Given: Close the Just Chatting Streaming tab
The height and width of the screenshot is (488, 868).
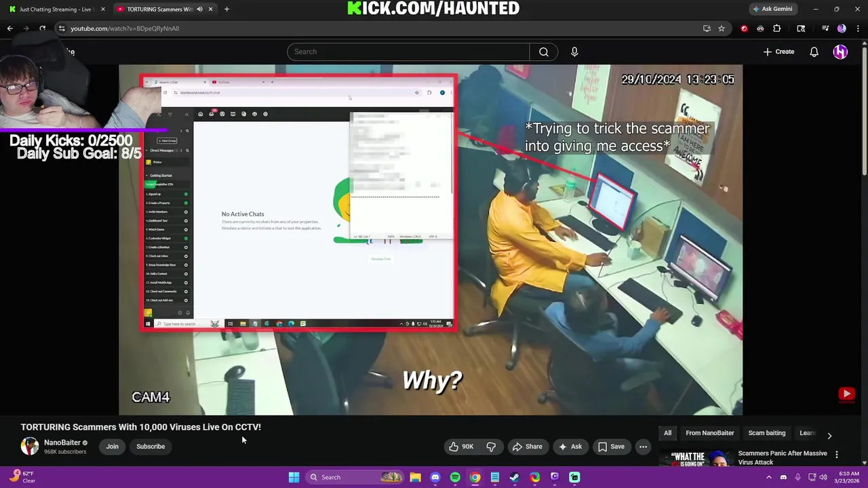Looking at the screenshot, I should click(x=102, y=9).
